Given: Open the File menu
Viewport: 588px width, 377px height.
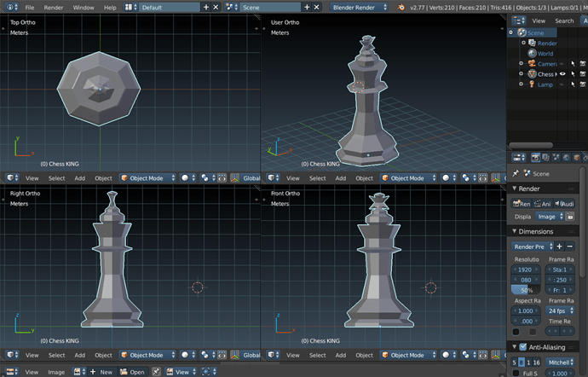Looking at the screenshot, I should point(30,7).
